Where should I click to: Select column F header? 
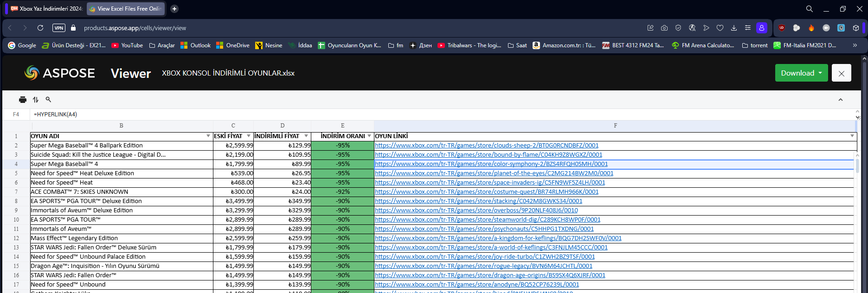point(615,126)
